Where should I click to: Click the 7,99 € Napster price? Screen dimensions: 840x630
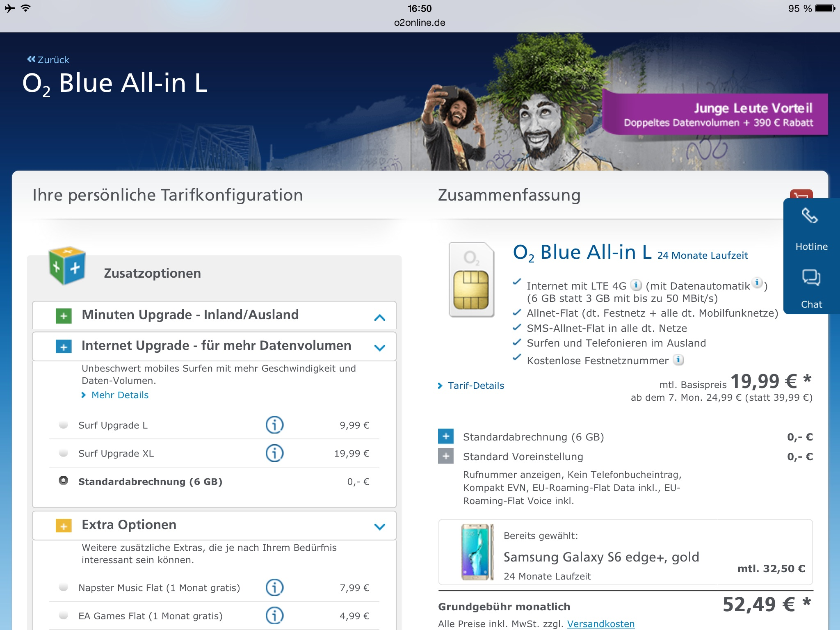[x=354, y=588]
